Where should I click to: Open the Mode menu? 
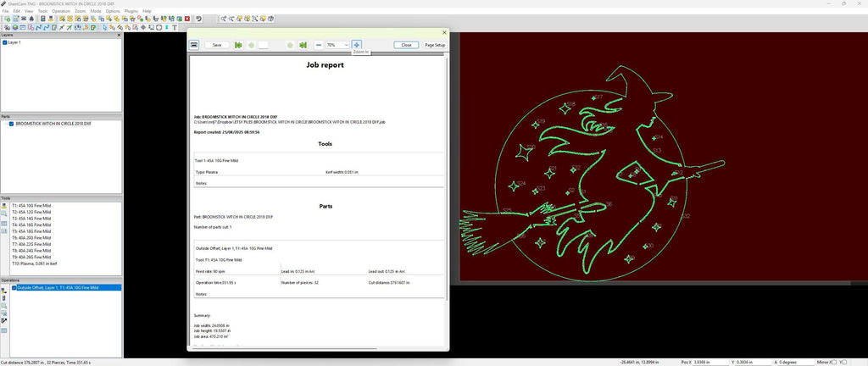96,11
